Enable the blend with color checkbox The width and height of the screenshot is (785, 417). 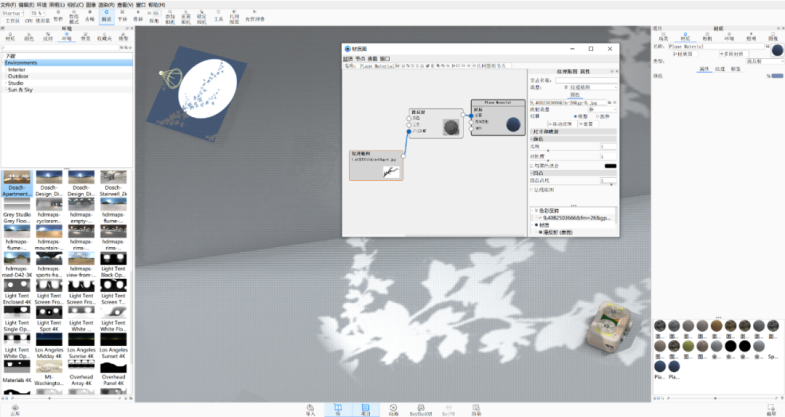[533, 165]
